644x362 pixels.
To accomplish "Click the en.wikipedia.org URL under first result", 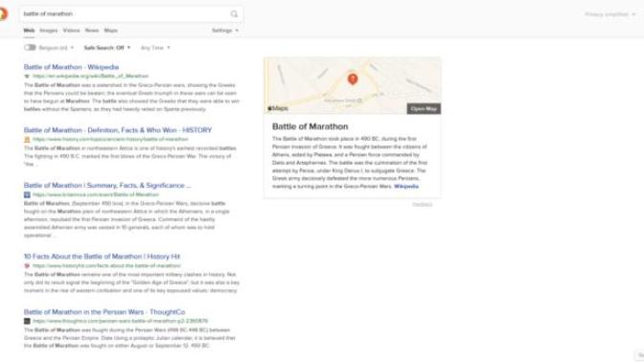I will [90, 77].
